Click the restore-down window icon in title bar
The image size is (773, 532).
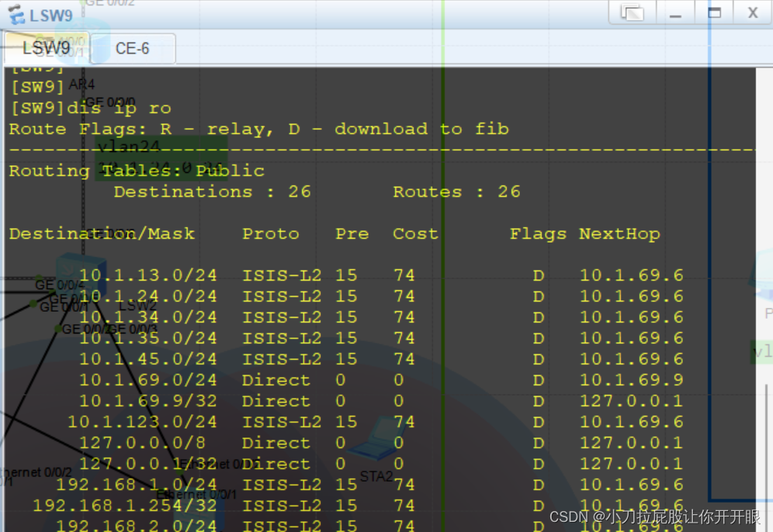coord(632,12)
